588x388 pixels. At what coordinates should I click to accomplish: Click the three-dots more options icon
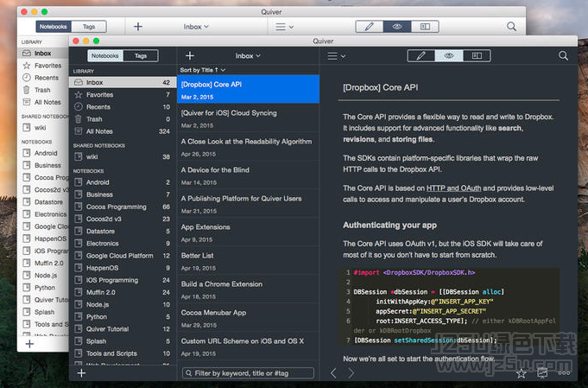coord(564,373)
